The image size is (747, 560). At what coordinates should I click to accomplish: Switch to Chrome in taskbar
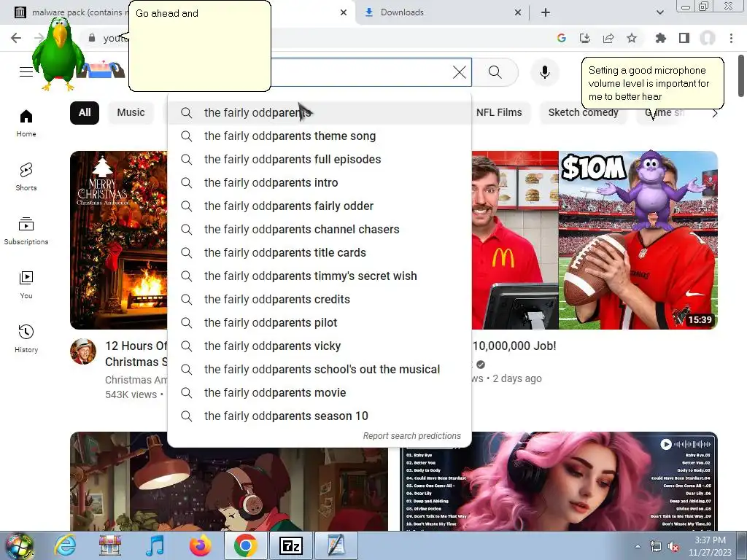click(245, 545)
